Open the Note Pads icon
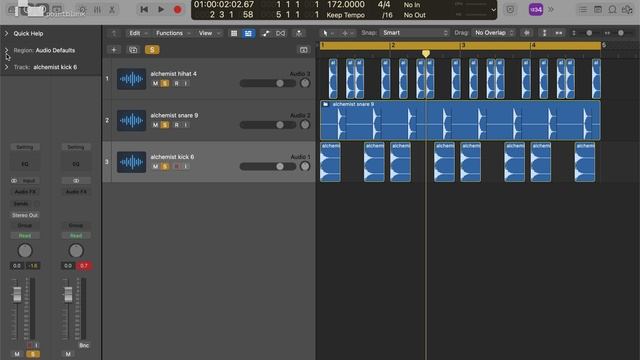This screenshot has width=640, height=360. pos(598,9)
